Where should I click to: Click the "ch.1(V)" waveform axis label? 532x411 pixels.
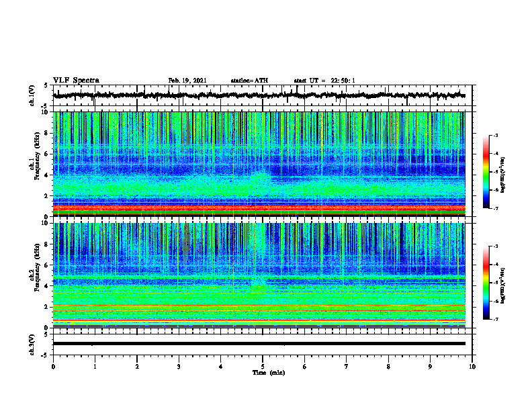click(x=32, y=95)
